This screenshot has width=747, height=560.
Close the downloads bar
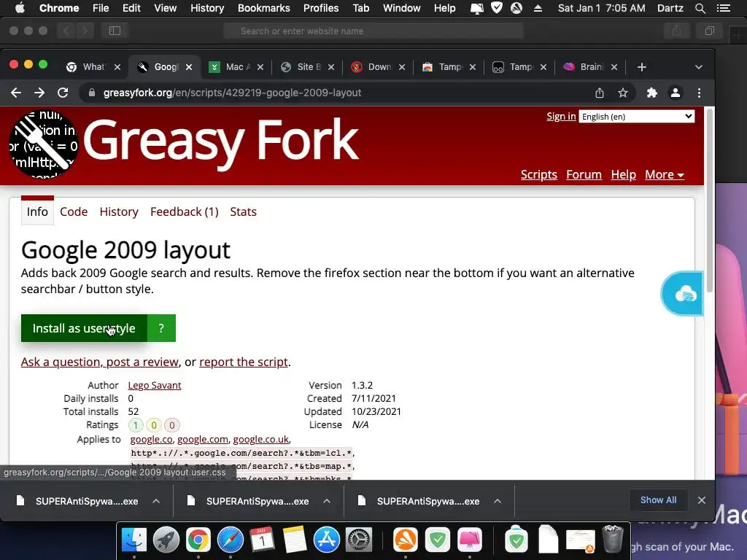701,500
